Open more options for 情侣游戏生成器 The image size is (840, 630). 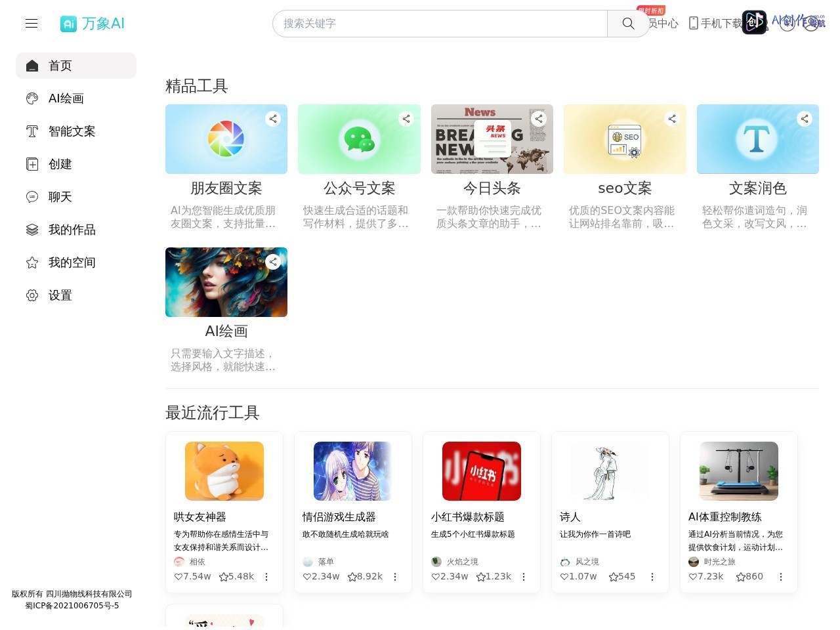(395, 577)
